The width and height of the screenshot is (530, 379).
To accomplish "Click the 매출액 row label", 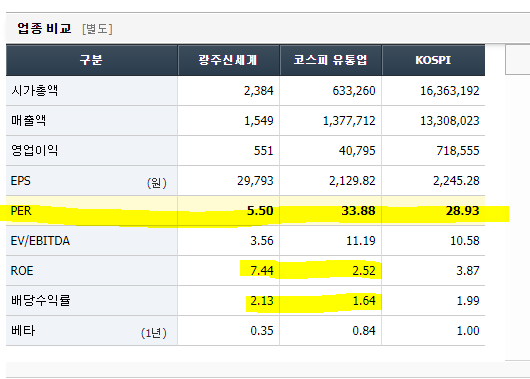I will point(29,121).
